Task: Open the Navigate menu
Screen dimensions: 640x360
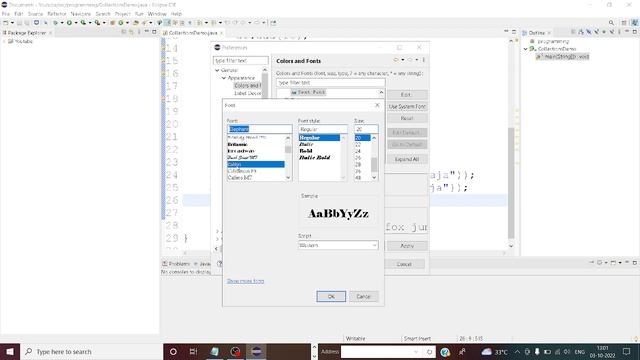Action: pos(81,14)
